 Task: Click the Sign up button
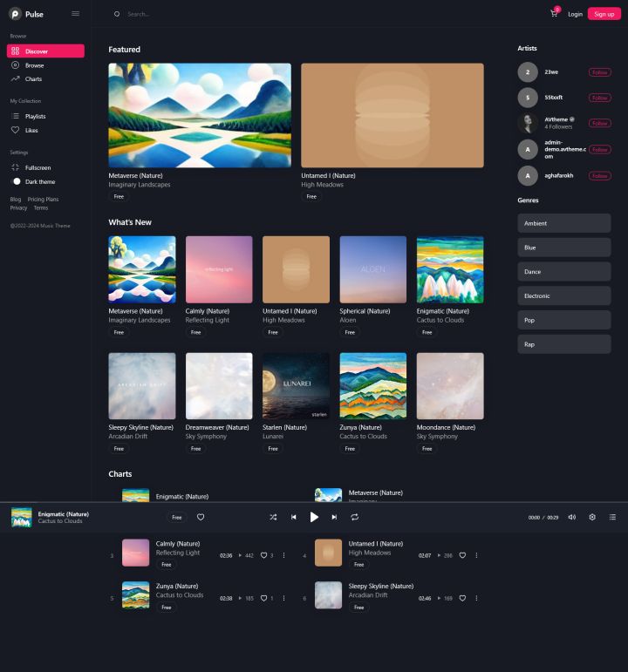[604, 14]
